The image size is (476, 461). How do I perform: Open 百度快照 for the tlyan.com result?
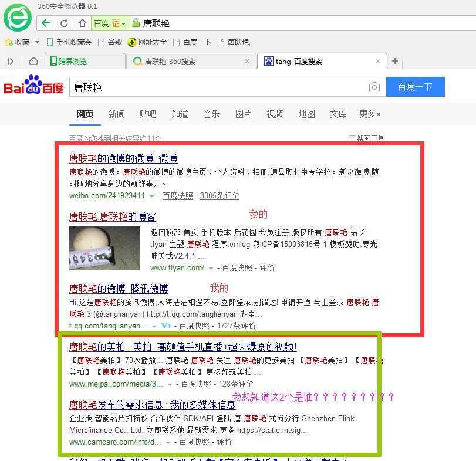pos(237,268)
